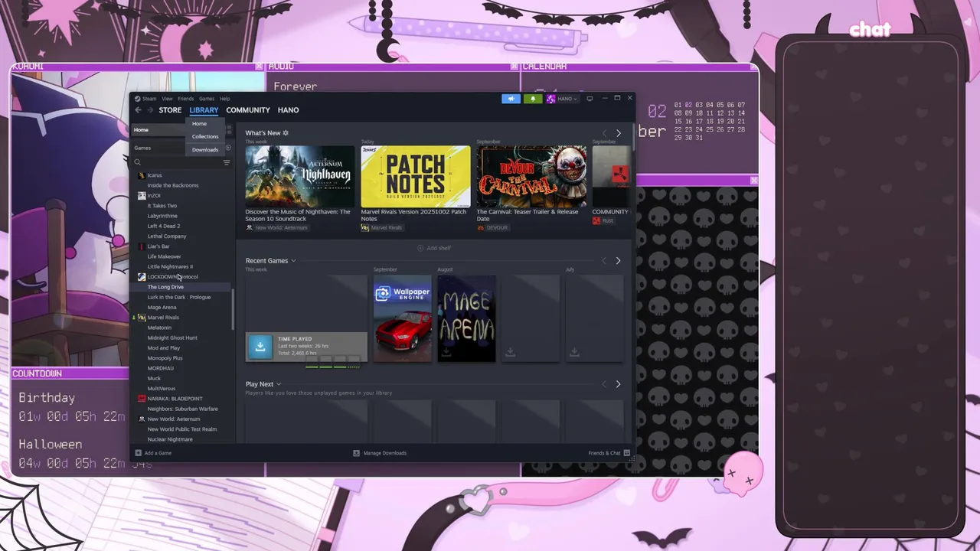Select Left 4 Dead 2 in game list
Viewport: 980px width, 551px height.
pyautogui.click(x=164, y=226)
